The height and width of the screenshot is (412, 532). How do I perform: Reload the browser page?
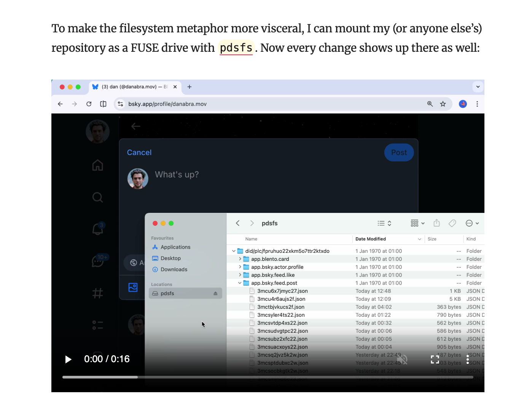click(x=89, y=104)
